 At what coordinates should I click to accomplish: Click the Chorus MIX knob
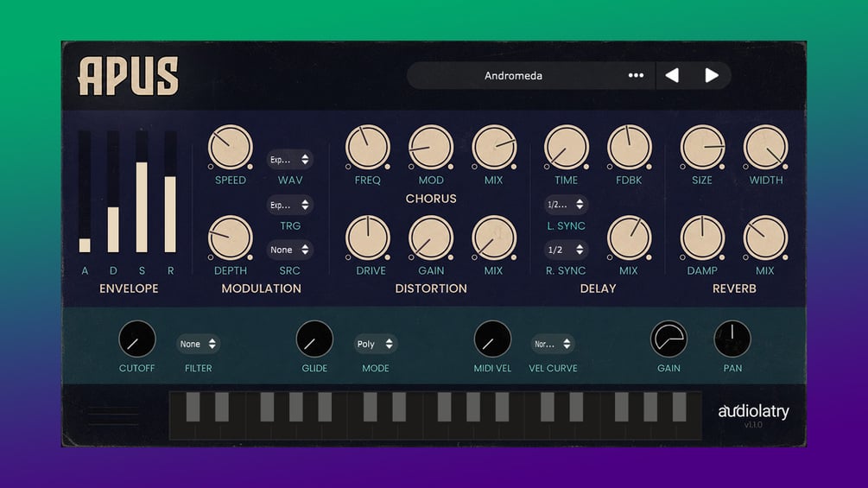tap(494, 147)
